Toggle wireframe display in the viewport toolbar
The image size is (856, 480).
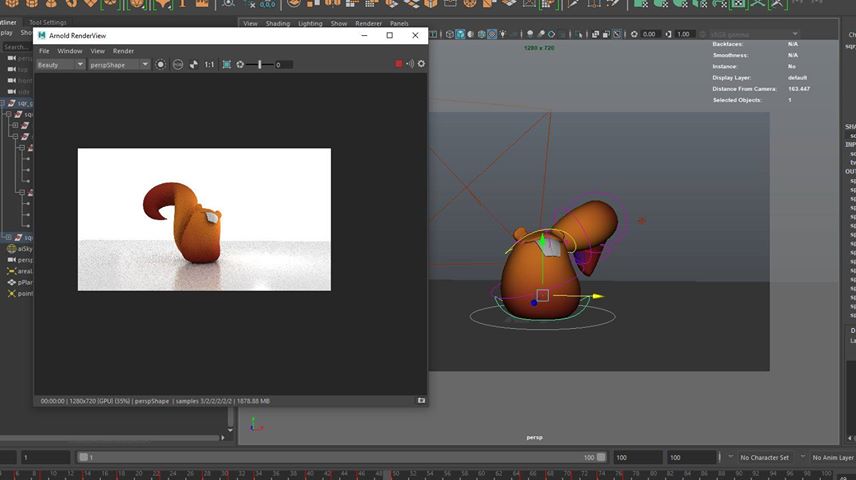[449, 34]
